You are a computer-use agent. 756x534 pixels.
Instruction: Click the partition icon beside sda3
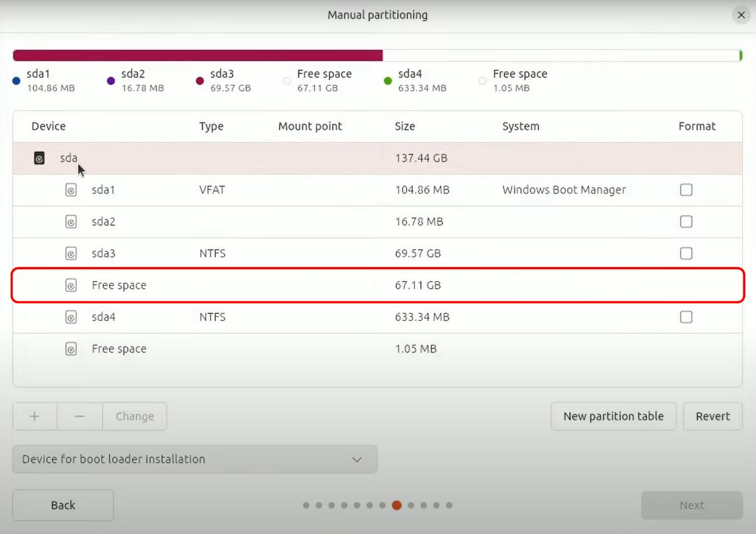tap(71, 254)
